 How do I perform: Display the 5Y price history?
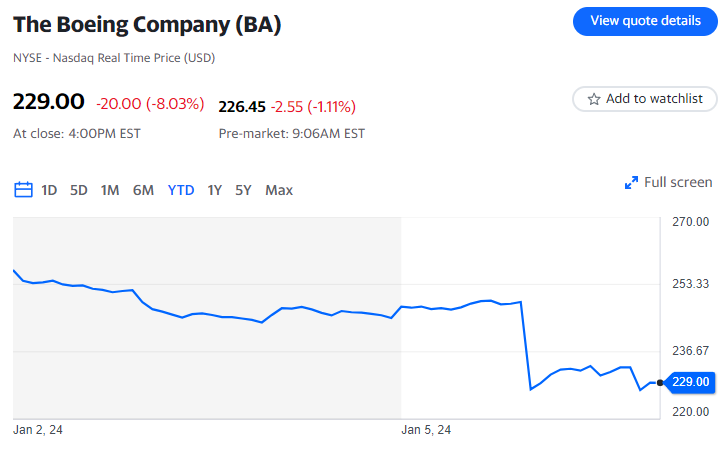(244, 190)
